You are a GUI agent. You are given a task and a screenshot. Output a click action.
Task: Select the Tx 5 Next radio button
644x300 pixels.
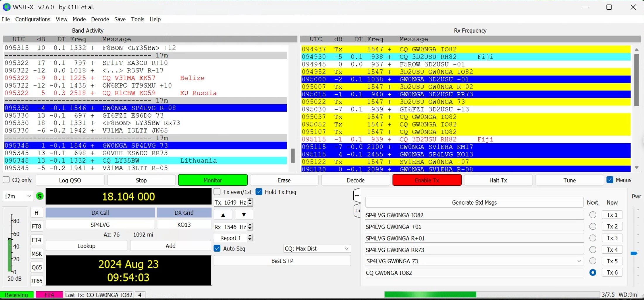(x=593, y=261)
